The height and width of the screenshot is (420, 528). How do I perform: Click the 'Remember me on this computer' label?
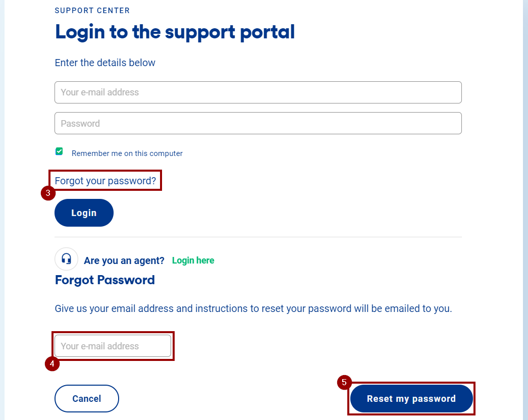[127, 153]
